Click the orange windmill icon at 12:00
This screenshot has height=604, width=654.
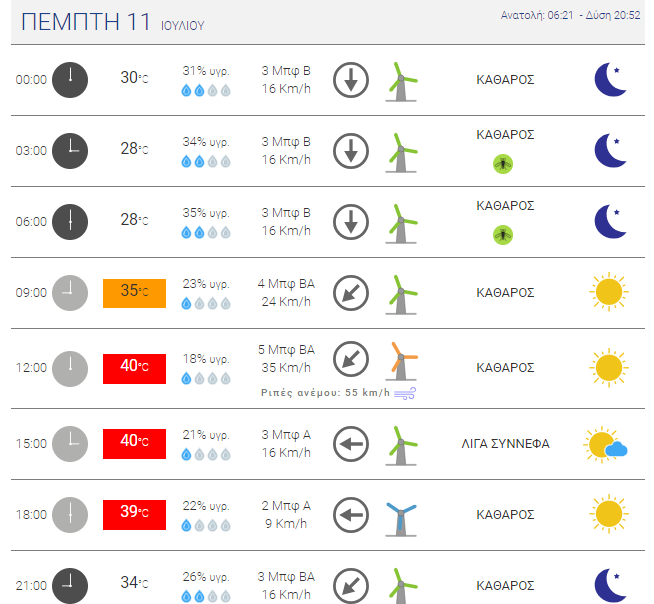pos(401,361)
